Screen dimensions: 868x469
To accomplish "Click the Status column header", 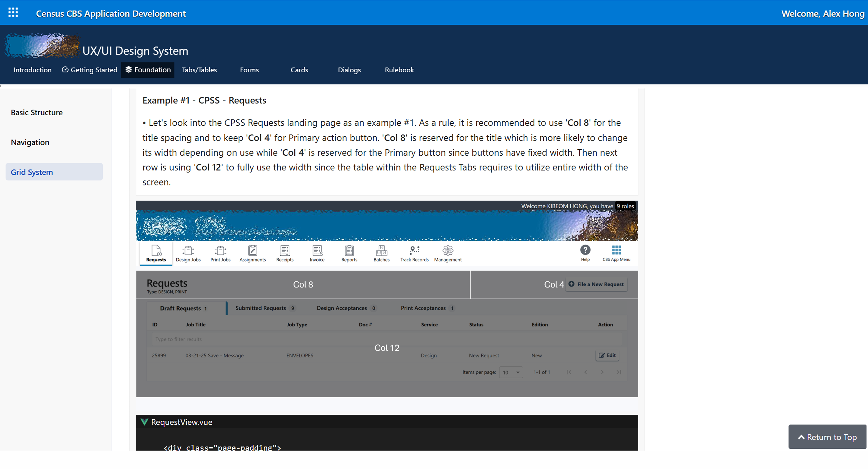I will pyautogui.click(x=476, y=325).
